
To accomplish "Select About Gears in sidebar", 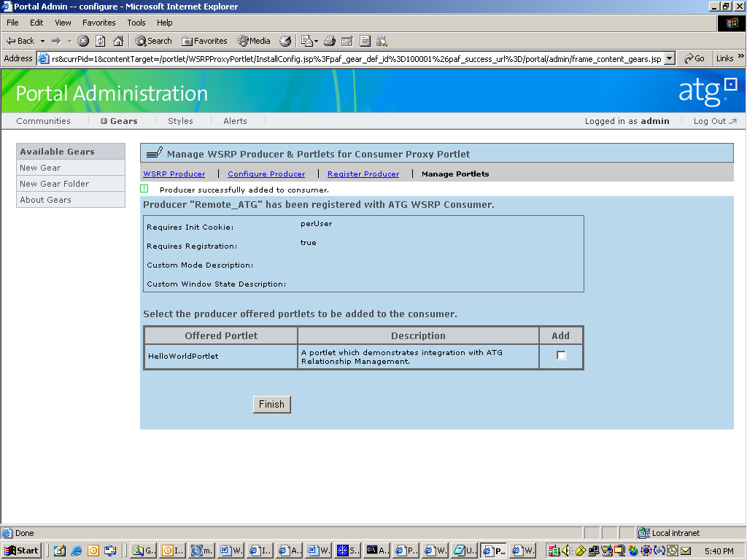I will click(71, 200).
